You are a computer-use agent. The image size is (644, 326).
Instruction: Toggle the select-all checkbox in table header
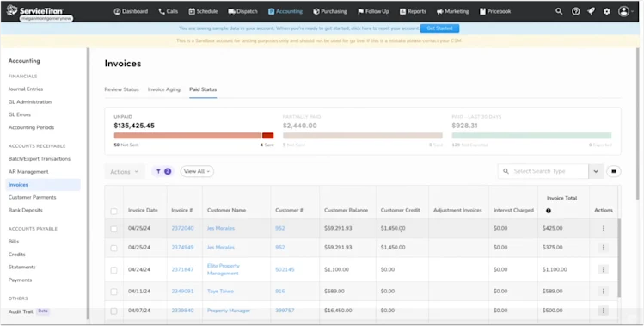pos(113,212)
